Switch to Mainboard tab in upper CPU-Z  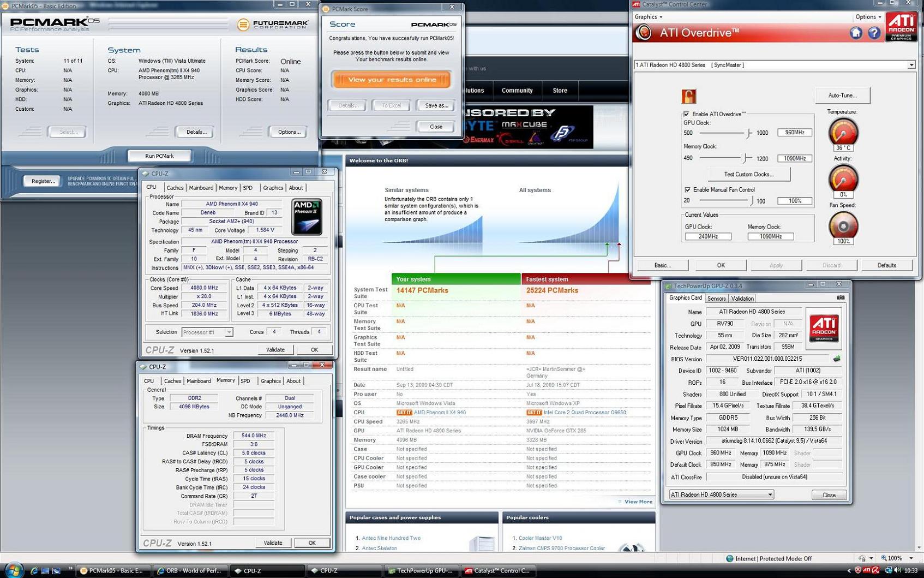201,188
